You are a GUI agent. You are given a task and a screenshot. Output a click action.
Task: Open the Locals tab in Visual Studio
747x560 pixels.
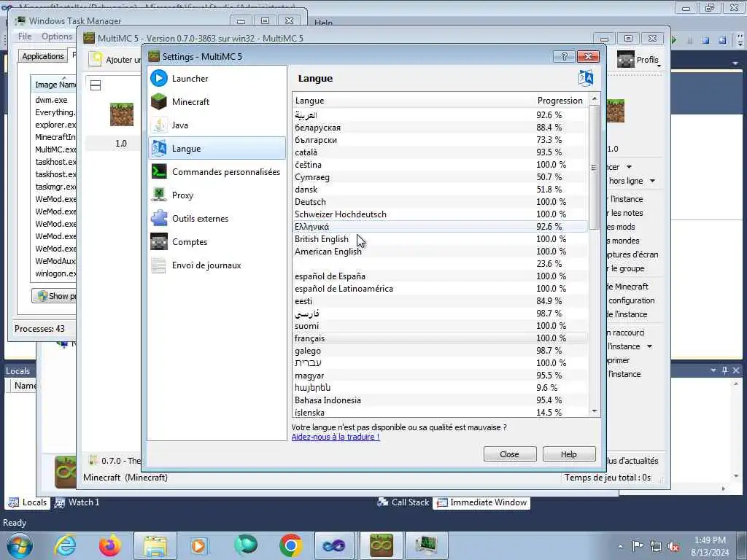coord(28,502)
